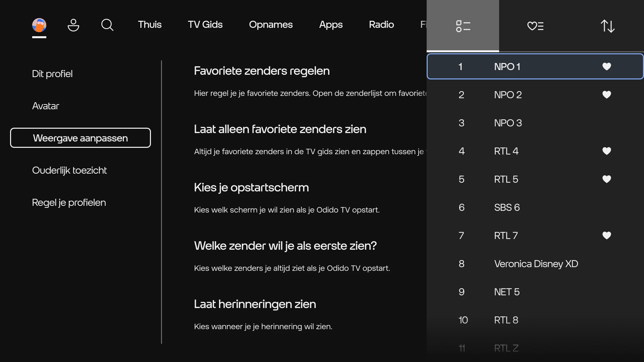Select Weergave aanpassen in the sidebar
Screen dimensions: 644x362
[x=80, y=138]
